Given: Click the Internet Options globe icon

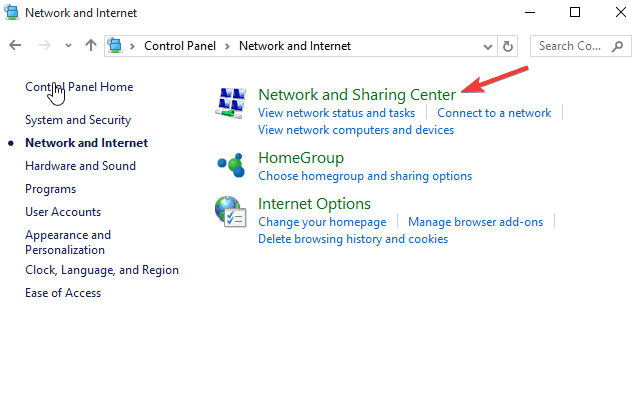Looking at the screenshot, I should tap(231, 212).
